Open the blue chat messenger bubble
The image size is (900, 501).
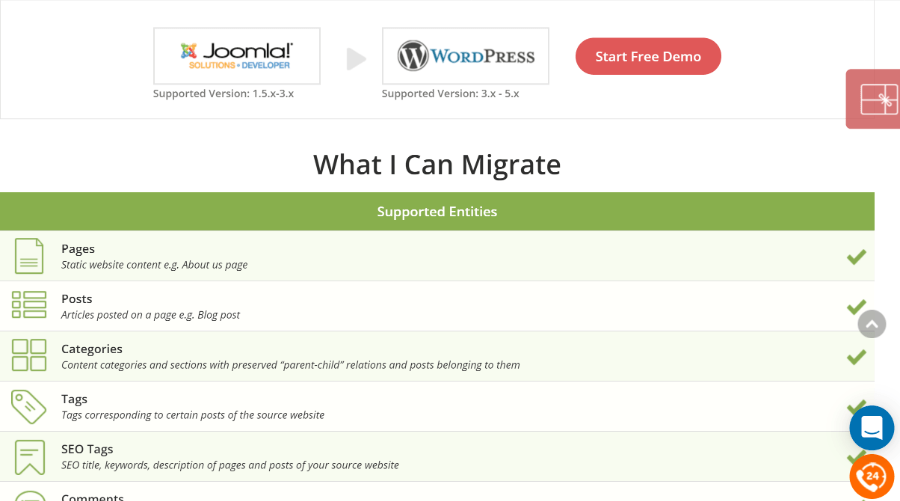coord(872,428)
